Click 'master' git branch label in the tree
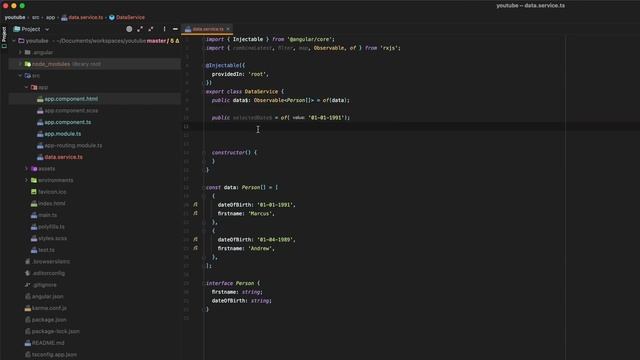This screenshot has height=360, width=640. (156, 41)
